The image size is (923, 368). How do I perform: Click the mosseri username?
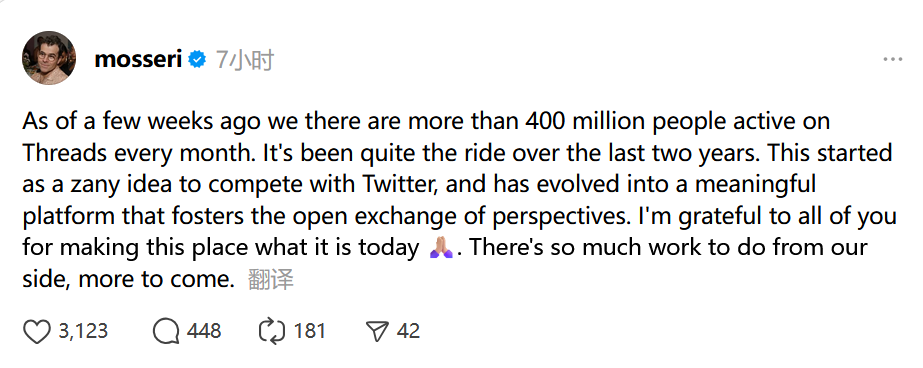pos(138,59)
